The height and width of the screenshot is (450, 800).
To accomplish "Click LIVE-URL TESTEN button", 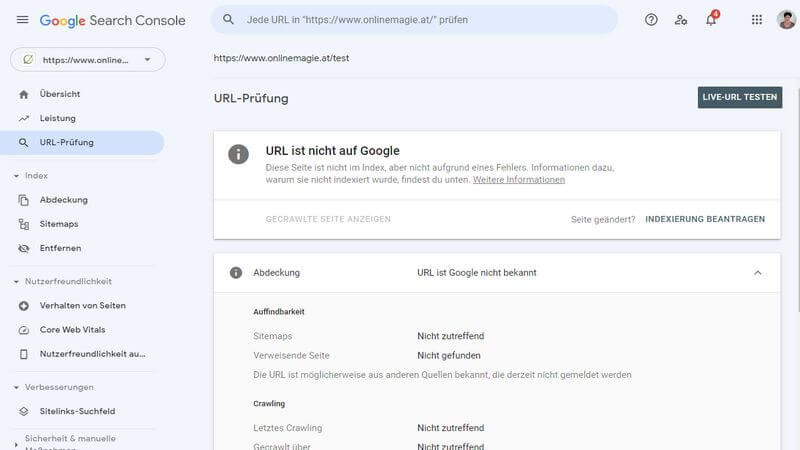I will point(740,97).
